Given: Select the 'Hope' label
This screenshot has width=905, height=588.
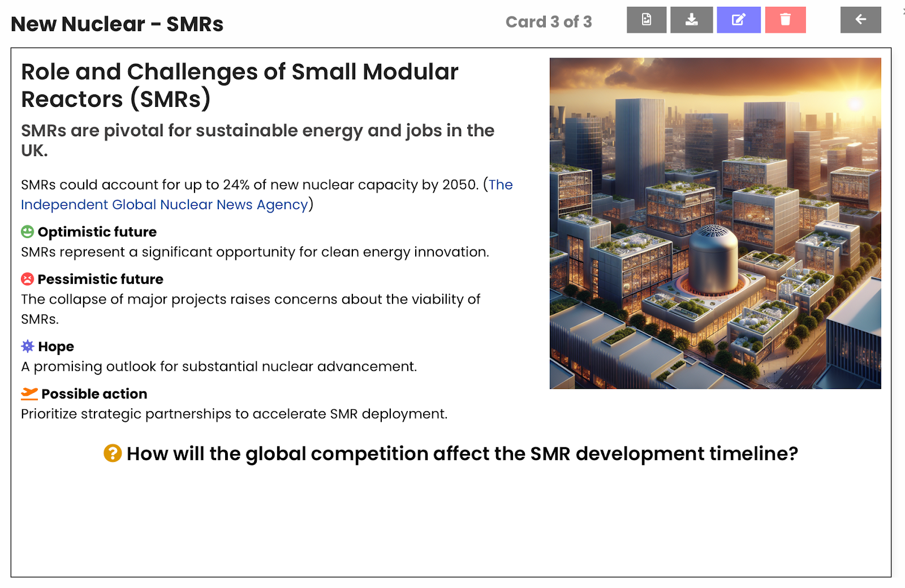Looking at the screenshot, I should coord(56,347).
